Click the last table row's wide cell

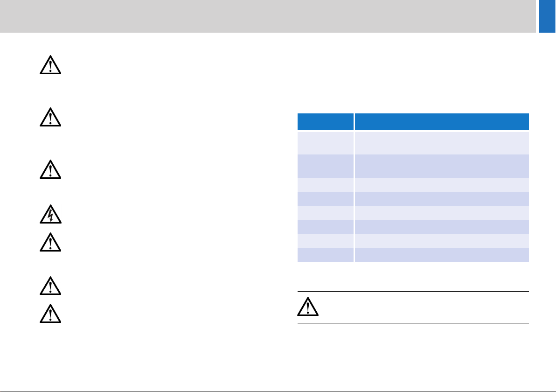pos(441,254)
